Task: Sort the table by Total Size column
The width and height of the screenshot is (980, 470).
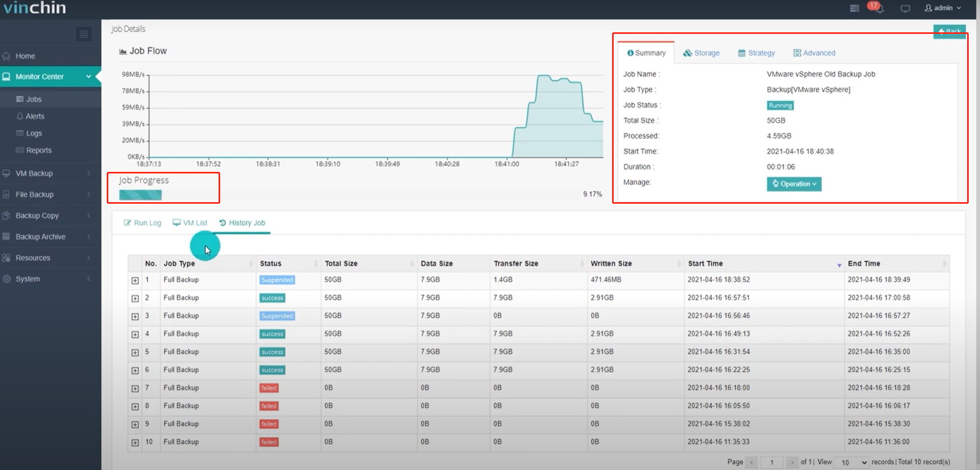Action: 368,263
